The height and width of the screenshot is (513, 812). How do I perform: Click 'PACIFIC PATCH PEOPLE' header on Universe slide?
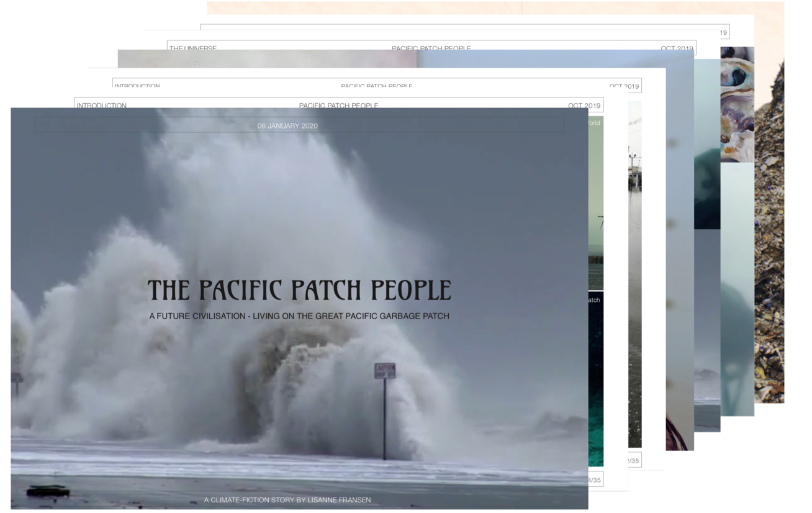click(431, 48)
